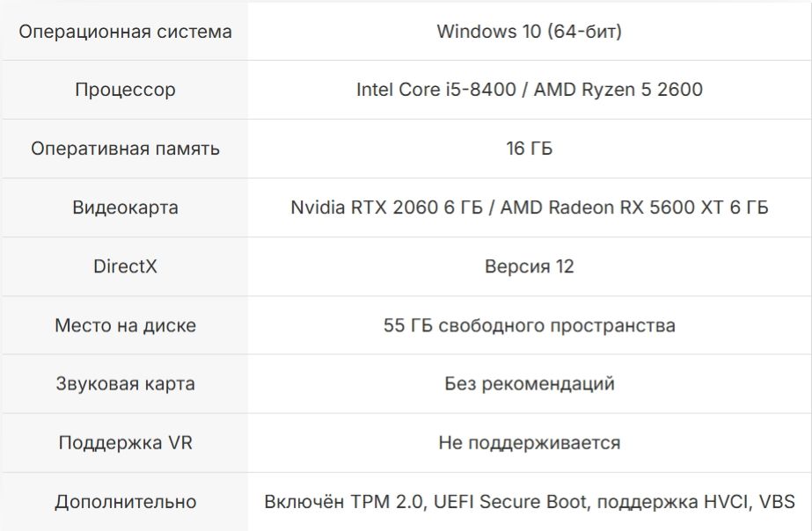This screenshot has width=812, height=531.
Task: Click the "Не поддерживается" value
Action: point(529,443)
